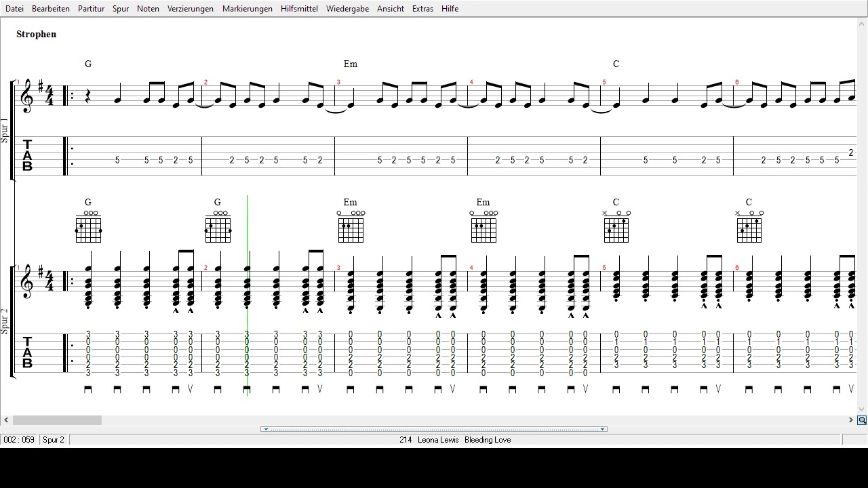Click the zoom magnifier icon at scrollbar corner
Image resolution: width=868 pixels, height=488 pixels.
tap(862, 420)
